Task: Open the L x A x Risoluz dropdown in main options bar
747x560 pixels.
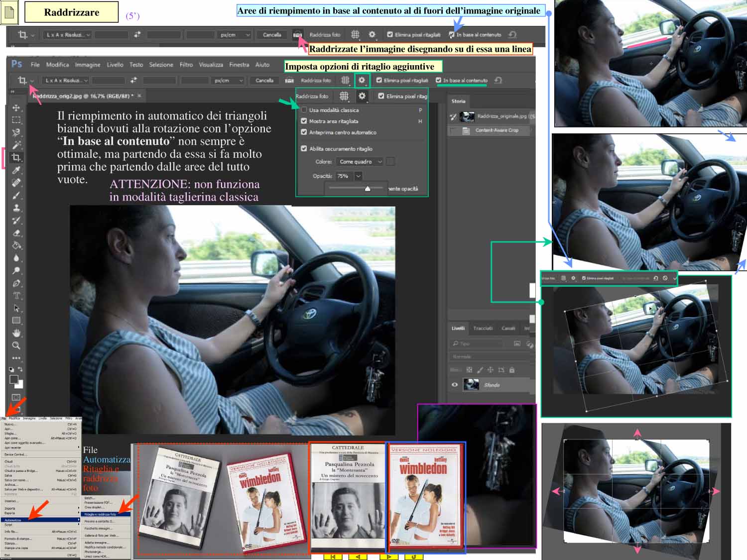Action: tap(66, 80)
